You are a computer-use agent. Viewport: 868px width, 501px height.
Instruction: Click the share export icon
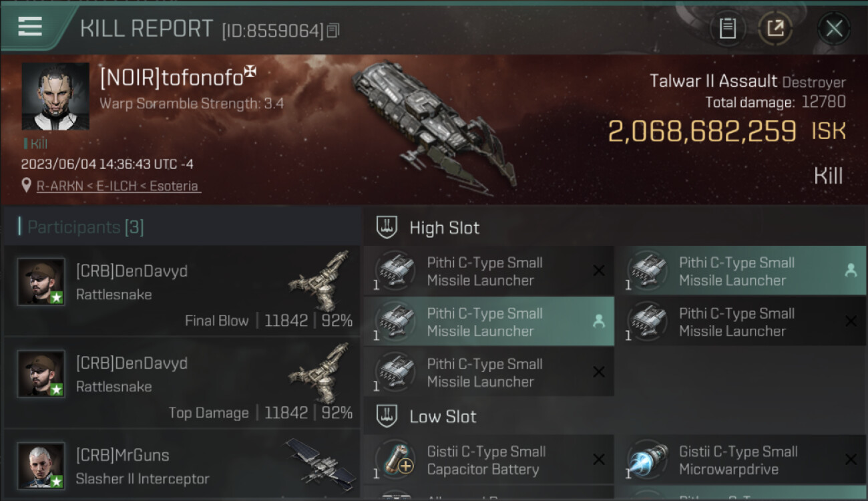pyautogui.click(x=775, y=29)
